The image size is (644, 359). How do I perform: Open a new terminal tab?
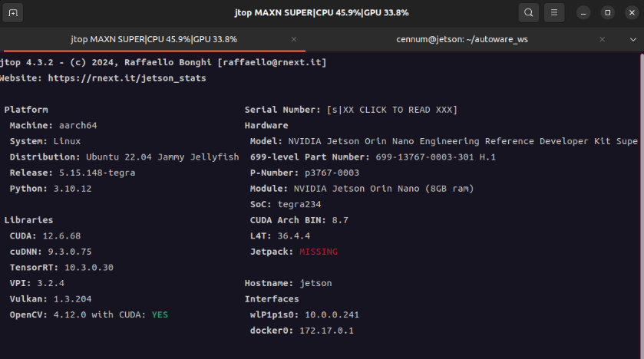point(14,12)
